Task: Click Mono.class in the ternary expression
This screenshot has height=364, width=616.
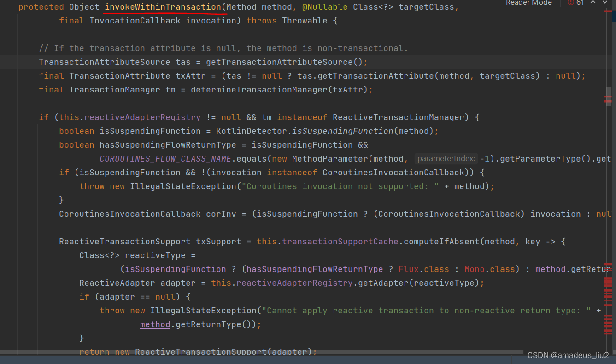Action: (x=490, y=269)
